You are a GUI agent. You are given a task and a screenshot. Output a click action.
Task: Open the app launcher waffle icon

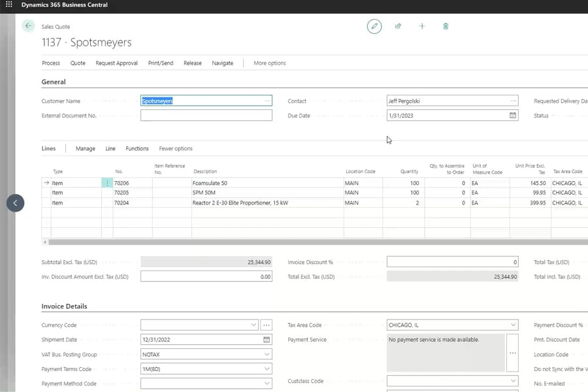pos(9,5)
